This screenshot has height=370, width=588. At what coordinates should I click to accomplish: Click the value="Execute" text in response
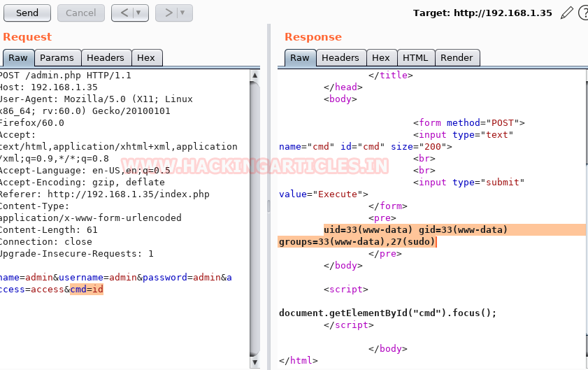pyautogui.click(x=324, y=194)
